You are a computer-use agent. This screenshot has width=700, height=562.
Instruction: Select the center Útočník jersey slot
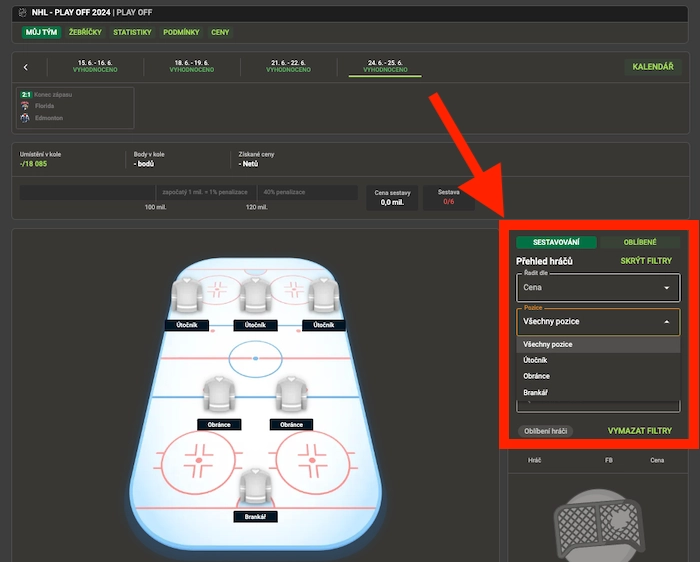pos(255,297)
